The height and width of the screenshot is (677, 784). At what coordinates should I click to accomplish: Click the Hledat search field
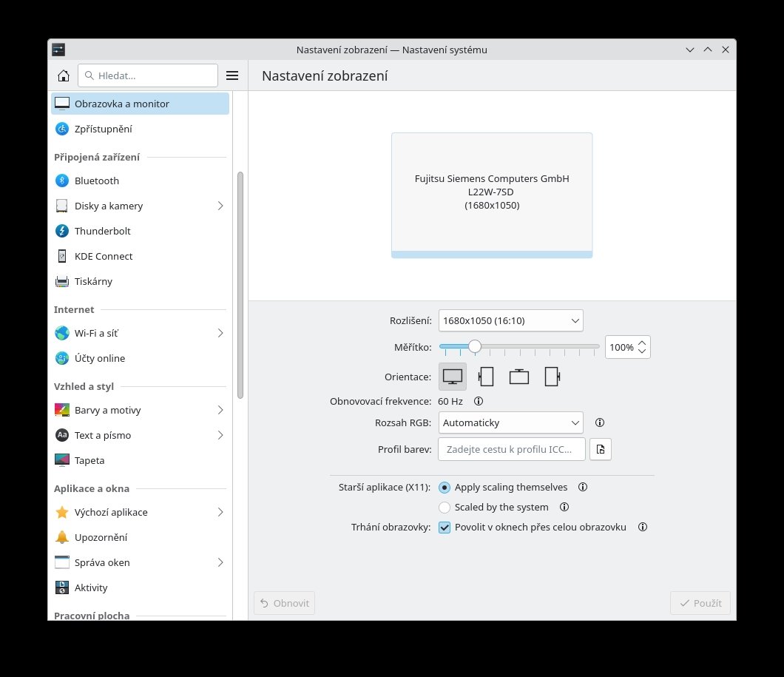(148, 75)
